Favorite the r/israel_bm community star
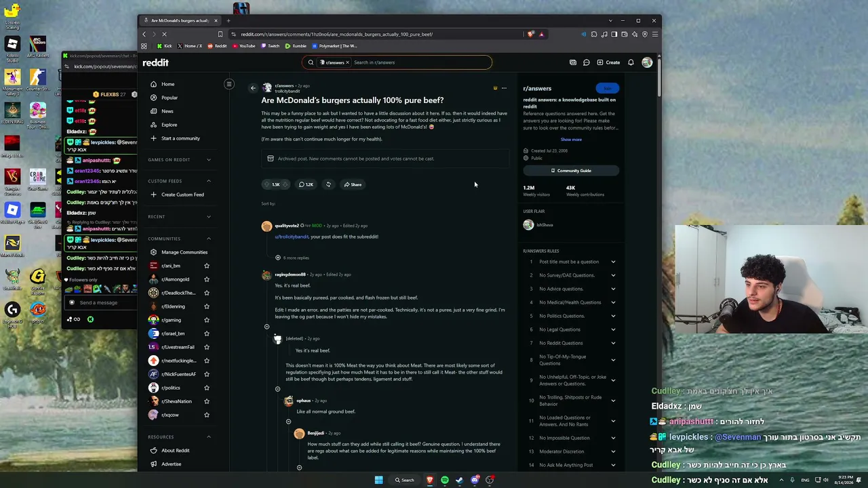Viewport: 868px width, 488px height. 207,333
